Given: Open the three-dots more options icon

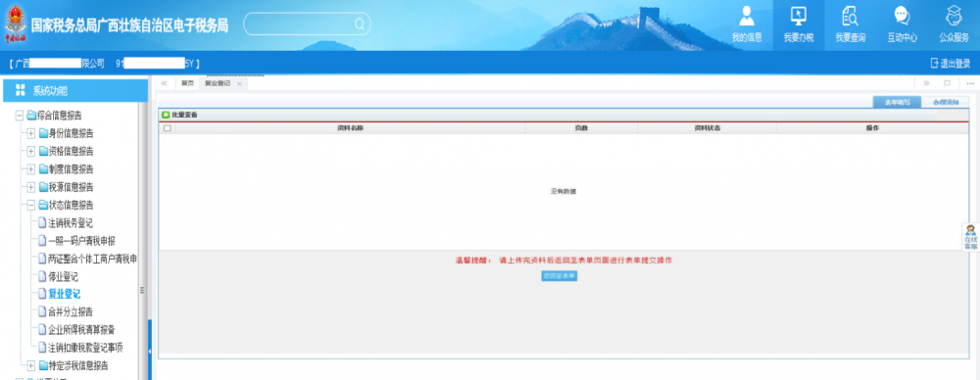Looking at the screenshot, I should (970, 83).
